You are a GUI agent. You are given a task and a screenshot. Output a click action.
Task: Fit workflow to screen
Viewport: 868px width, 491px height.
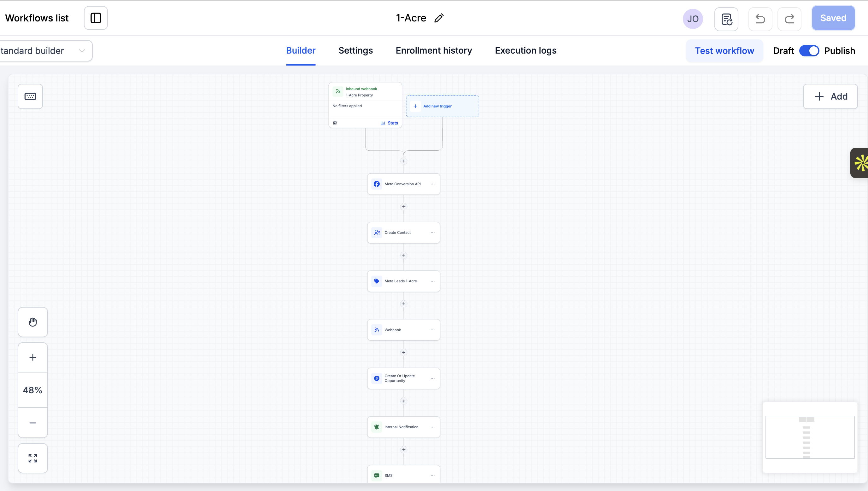[33, 458]
